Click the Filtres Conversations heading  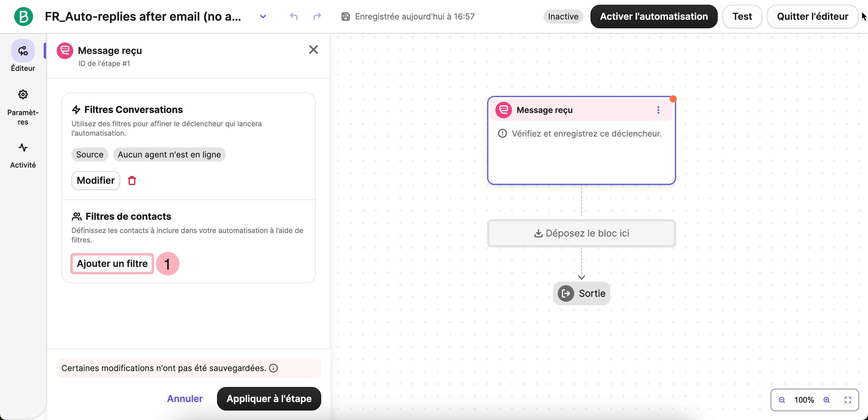coord(133,110)
